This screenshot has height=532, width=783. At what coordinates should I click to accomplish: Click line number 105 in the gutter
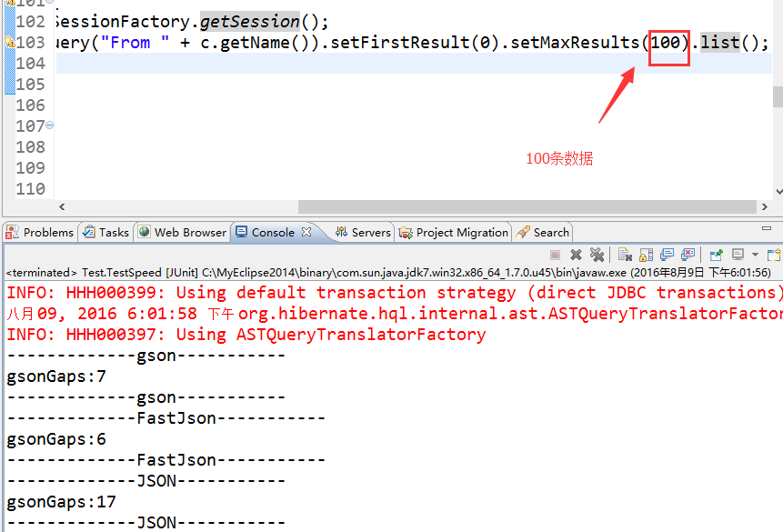(x=30, y=85)
